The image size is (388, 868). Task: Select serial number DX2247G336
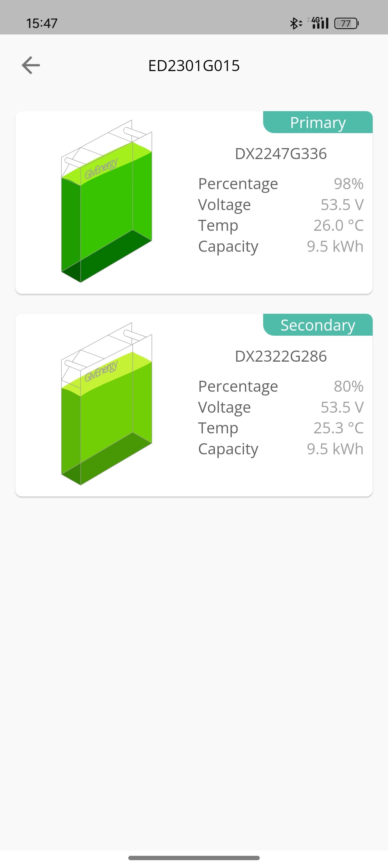pyautogui.click(x=281, y=154)
